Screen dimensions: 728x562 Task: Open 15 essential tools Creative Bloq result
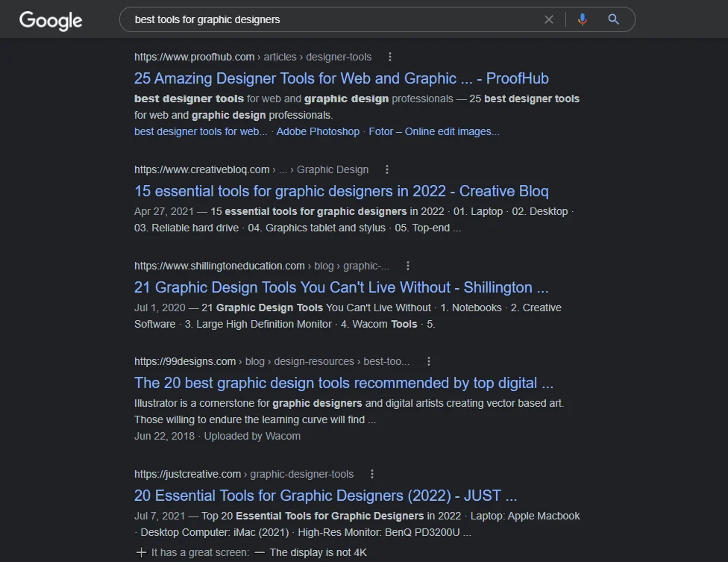[341, 191]
